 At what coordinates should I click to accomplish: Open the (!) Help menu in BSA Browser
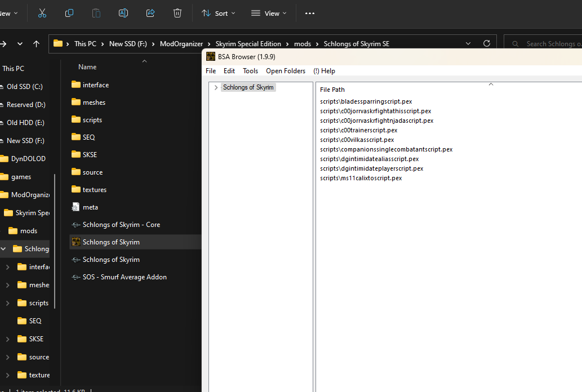(324, 71)
